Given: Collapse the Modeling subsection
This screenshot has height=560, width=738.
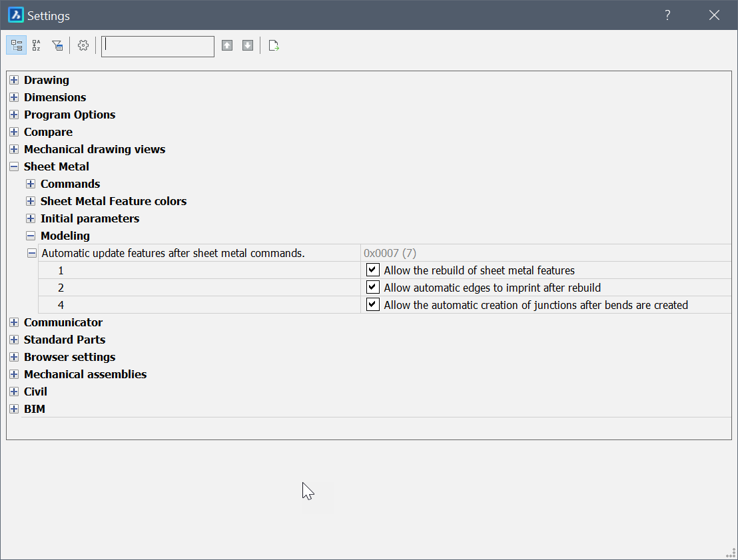Looking at the screenshot, I should [x=31, y=236].
